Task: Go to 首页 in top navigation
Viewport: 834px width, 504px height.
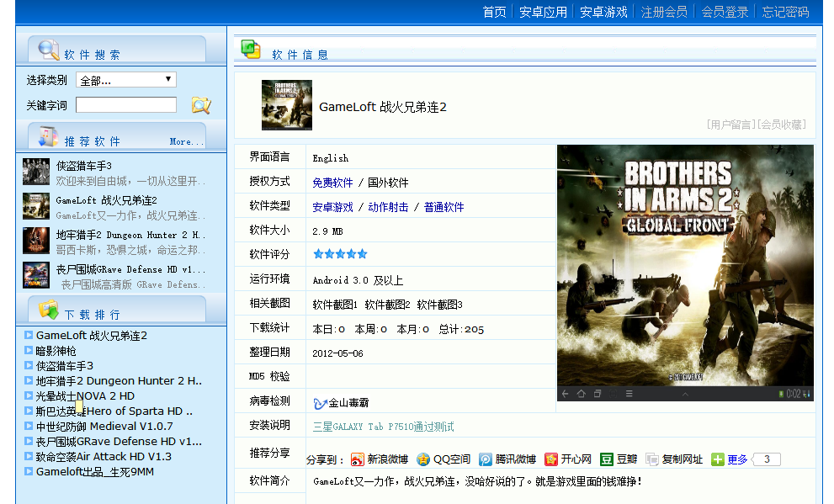Action: point(494,12)
